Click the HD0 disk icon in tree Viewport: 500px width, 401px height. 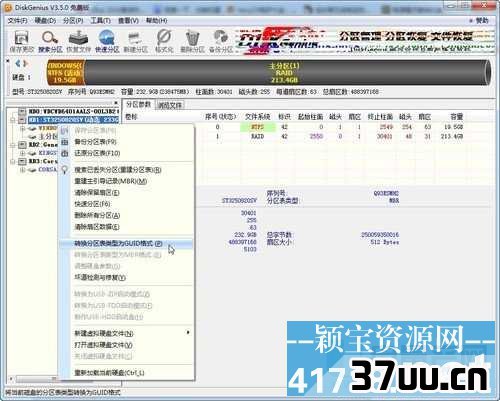22,111
